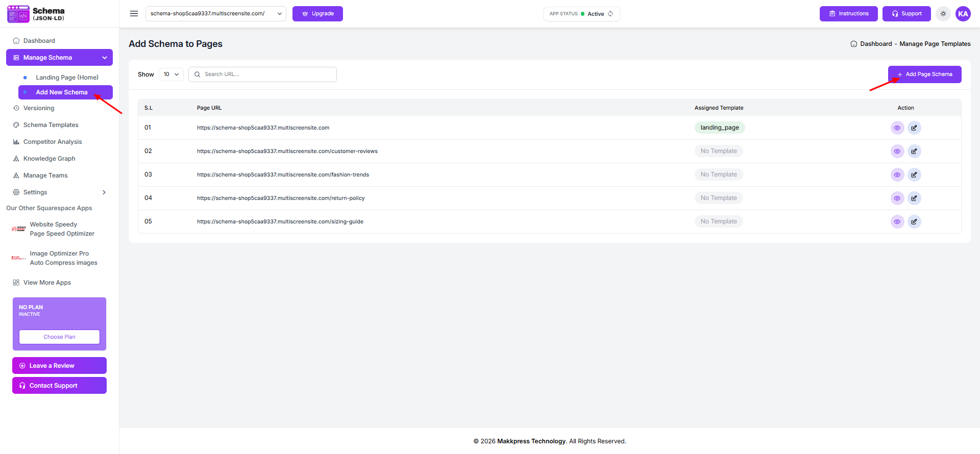Click edit icon for return-policy row
The width and height of the screenshot is (980, 454).
tap(914, 198)
